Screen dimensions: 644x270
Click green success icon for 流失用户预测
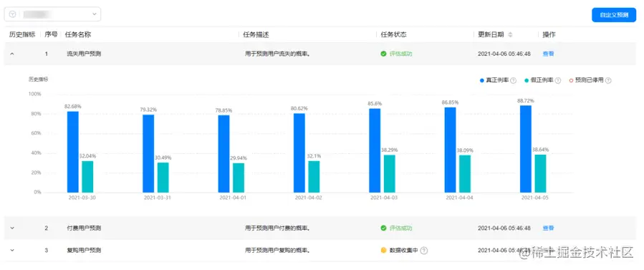pyautogui.click(x=383, y=54)
